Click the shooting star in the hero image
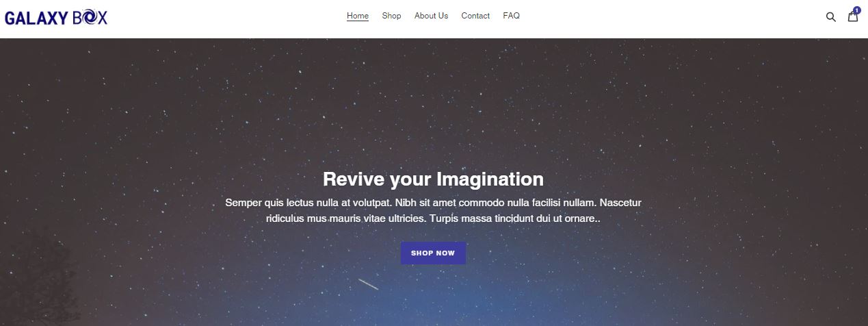Image resolution: width=868 pixels, height=326 pixels. [x=368, y=284]
